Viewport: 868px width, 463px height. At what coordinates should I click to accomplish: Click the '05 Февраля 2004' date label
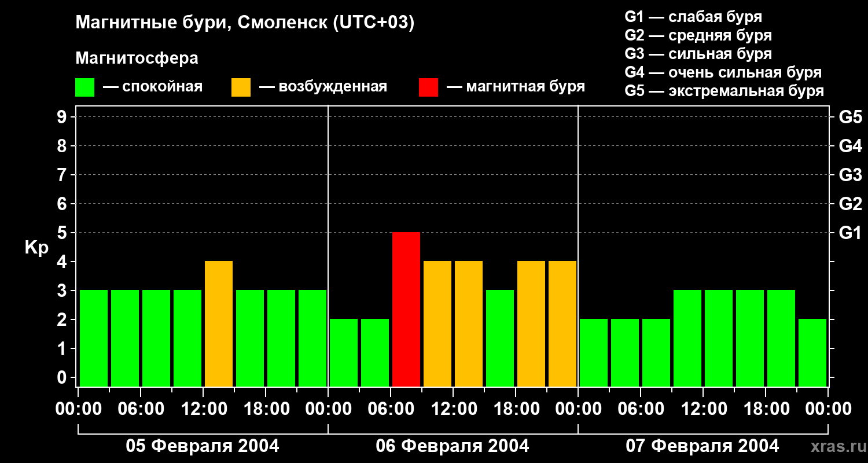point(203,446)
